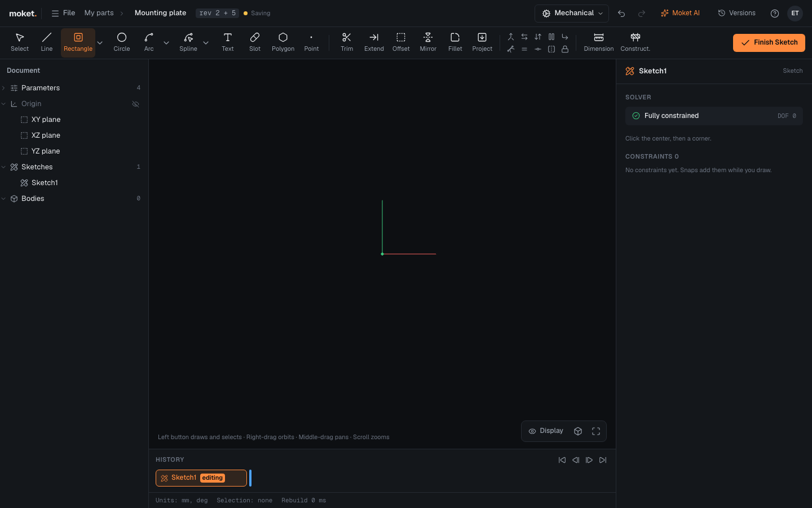Activate the Select tool
Image resolution: width=812 pixels, height=508 pixels.
pos(20,42)
